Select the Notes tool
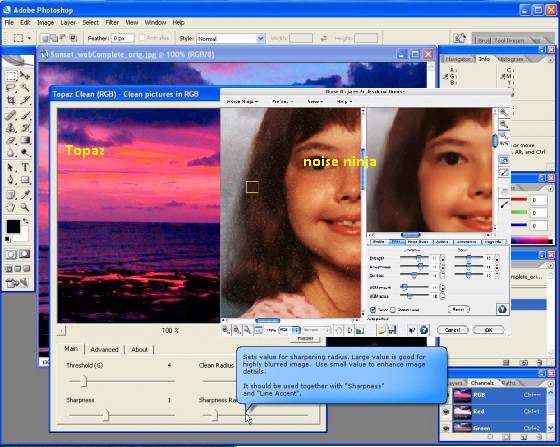This screenshot has width=560, height=447. (11, 195)
